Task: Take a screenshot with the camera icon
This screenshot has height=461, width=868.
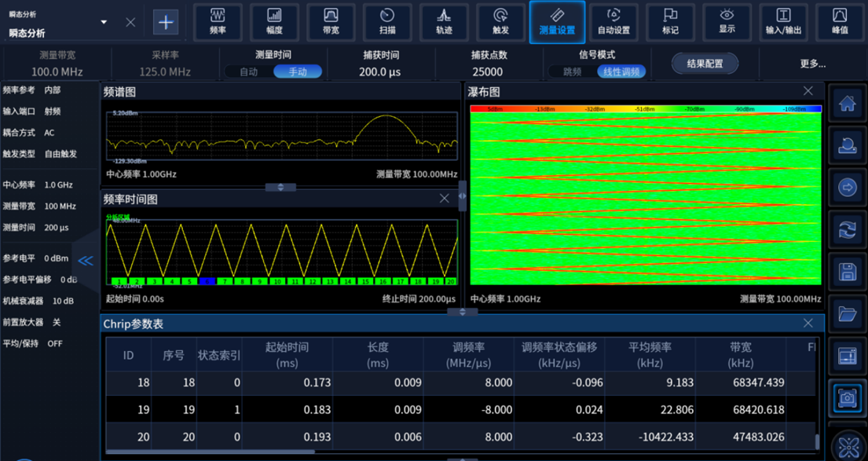Action: (x=847, y=398)
